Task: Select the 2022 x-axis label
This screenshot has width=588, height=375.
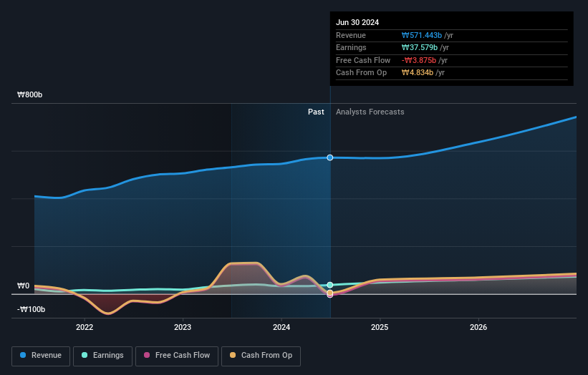Action: (85, 327)
